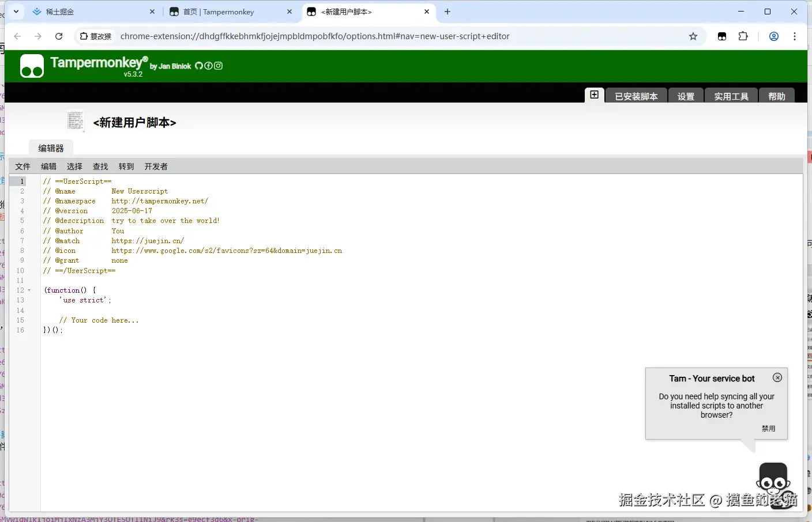Viewport: 812px width, 522px height.
Task: Open the tab search dropdown arrow
Action: pos(16,12)
